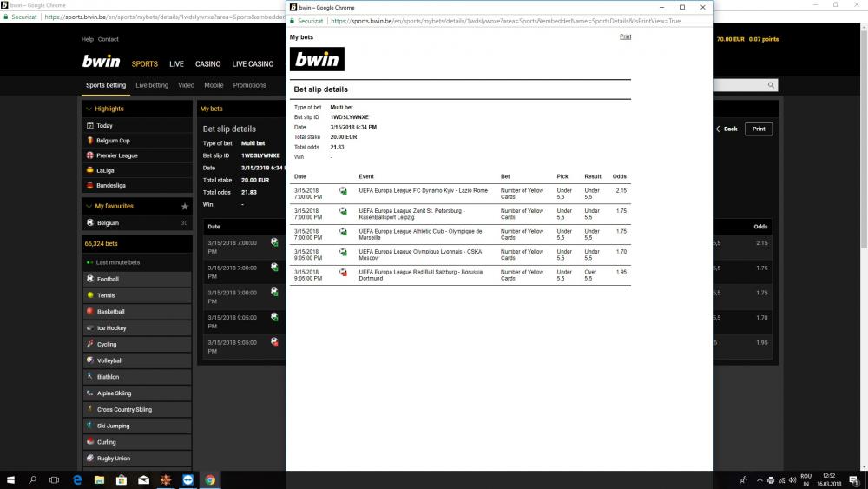Click the Ice Hockey puck icon
The width and height of the screenshot is (868, 489).
pos(90,328)
